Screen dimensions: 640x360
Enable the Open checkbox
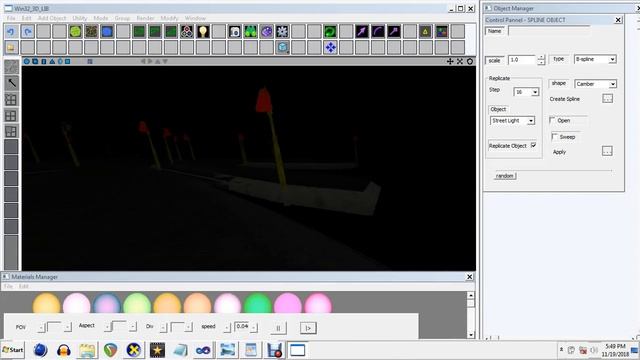[x=553, y=120]
